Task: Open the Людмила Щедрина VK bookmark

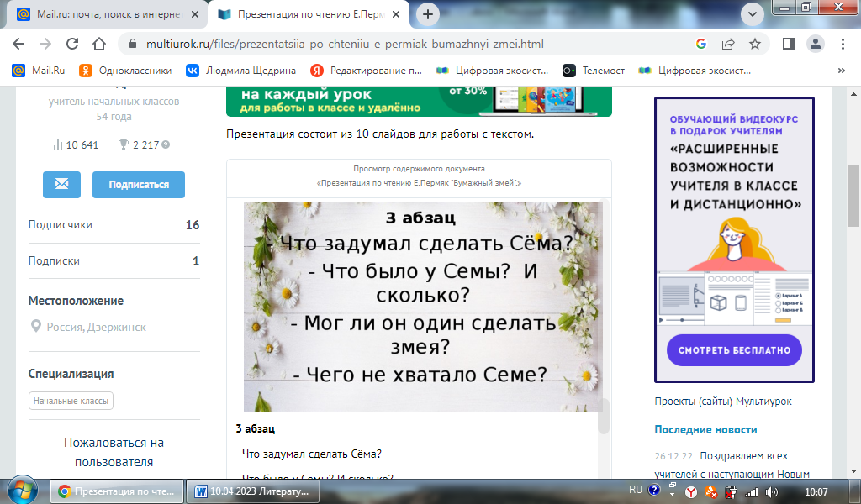Action: pos(240,71)
